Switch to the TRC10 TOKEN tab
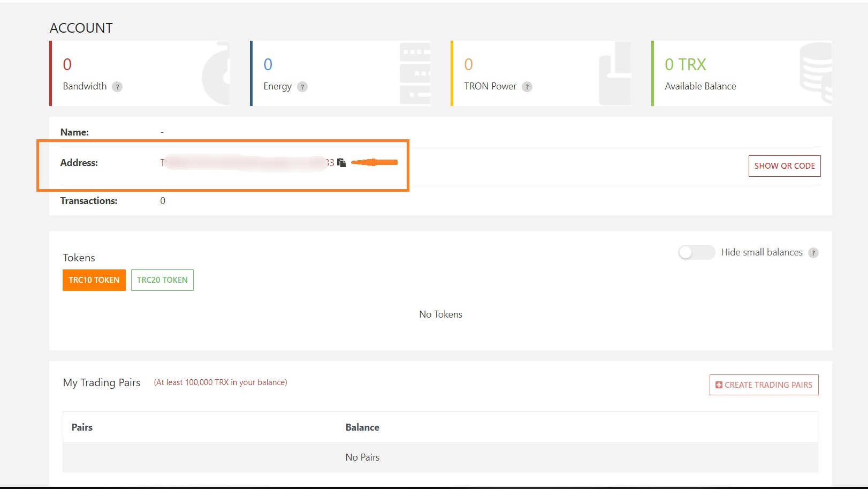Viewport: 868px width, 489px height. 94,280
